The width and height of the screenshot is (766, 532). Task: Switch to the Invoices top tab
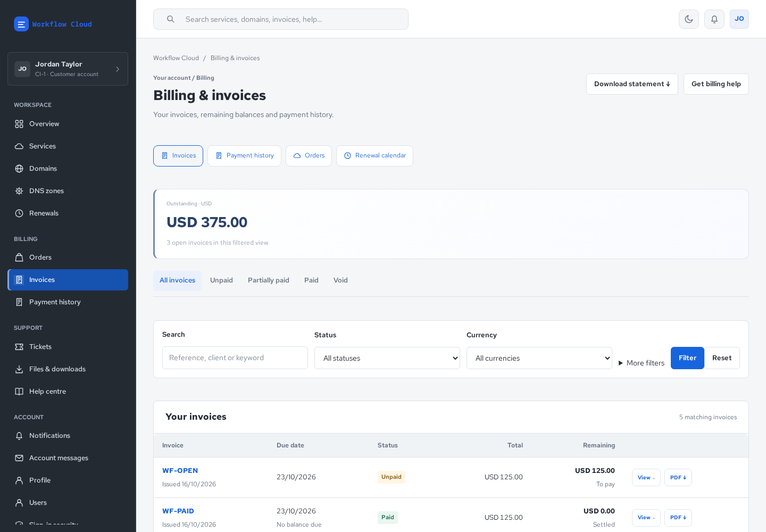click(178, 156)
